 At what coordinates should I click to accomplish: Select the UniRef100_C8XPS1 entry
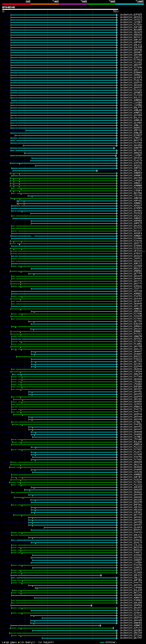point(131,259)
